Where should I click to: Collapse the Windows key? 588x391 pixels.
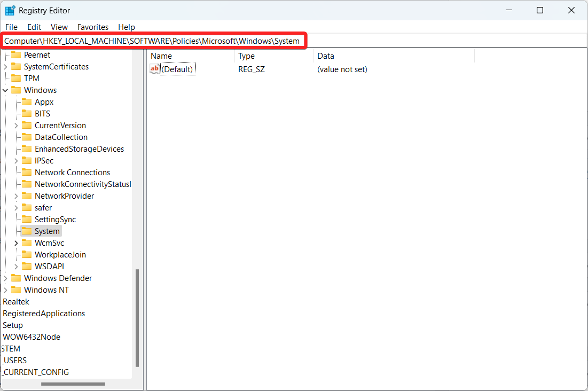point(5,90)
